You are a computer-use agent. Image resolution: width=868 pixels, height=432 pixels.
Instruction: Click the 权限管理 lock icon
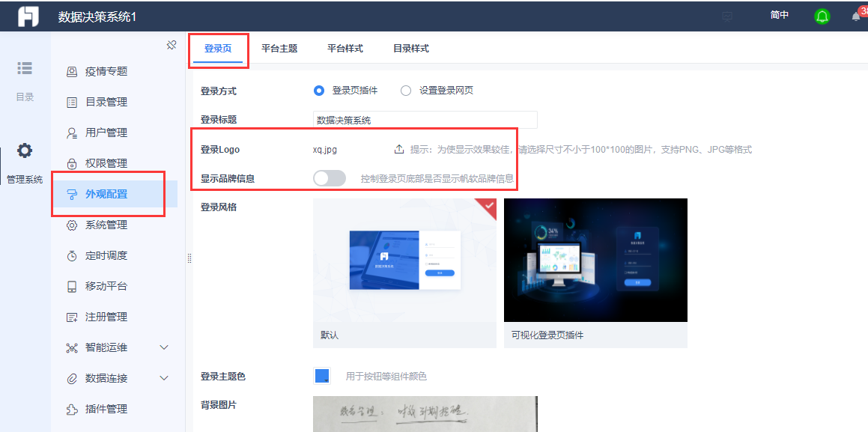(x=72, y=164)
